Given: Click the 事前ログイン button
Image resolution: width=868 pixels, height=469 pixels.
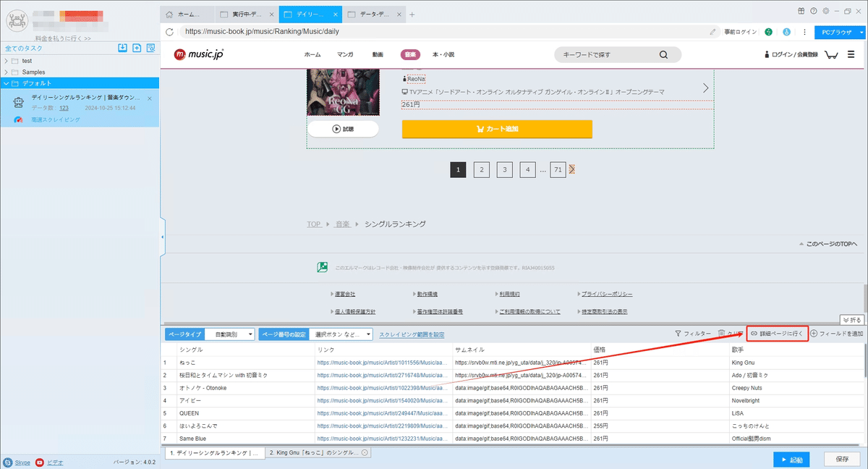Looking at the screenshot, I should 740,32.
